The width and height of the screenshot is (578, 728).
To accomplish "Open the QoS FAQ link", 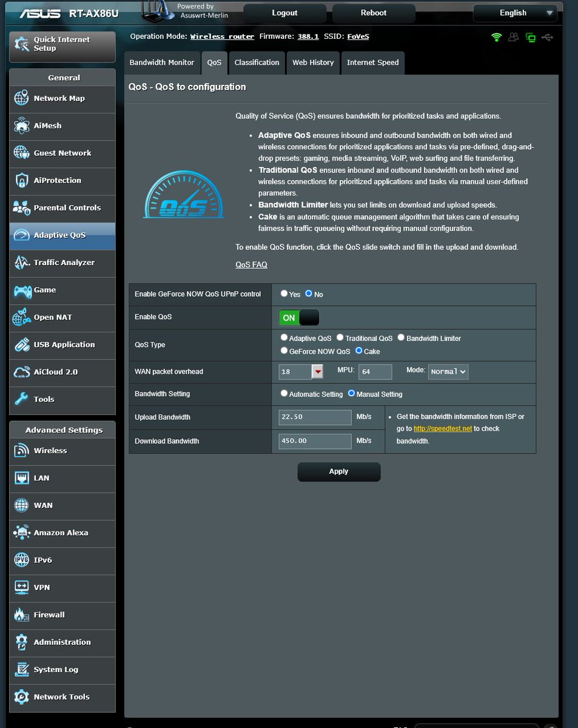I will pos(251,265).
